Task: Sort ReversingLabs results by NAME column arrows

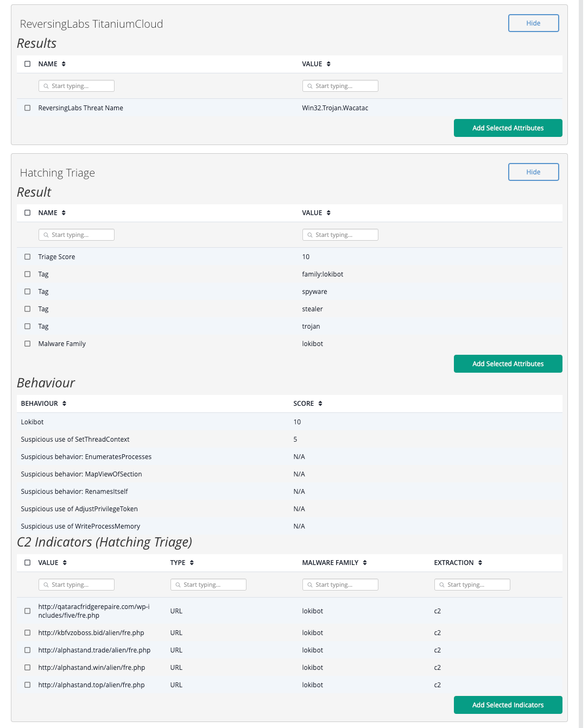Action: [64, 64]
